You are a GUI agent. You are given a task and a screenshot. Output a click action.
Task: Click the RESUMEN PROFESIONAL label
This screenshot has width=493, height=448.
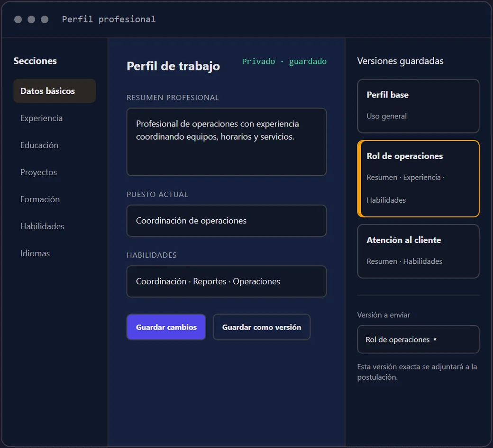tap(173, 98)
